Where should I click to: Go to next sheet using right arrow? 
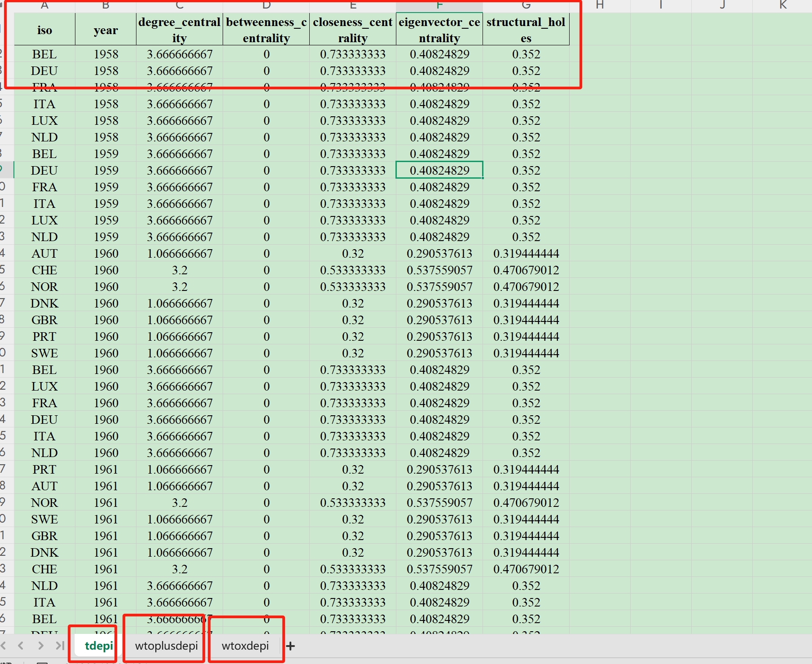click(x=41, y=646)
